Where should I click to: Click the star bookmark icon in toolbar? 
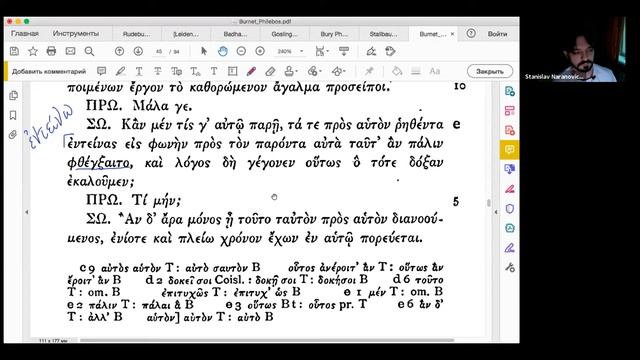[x=33, y=51]
